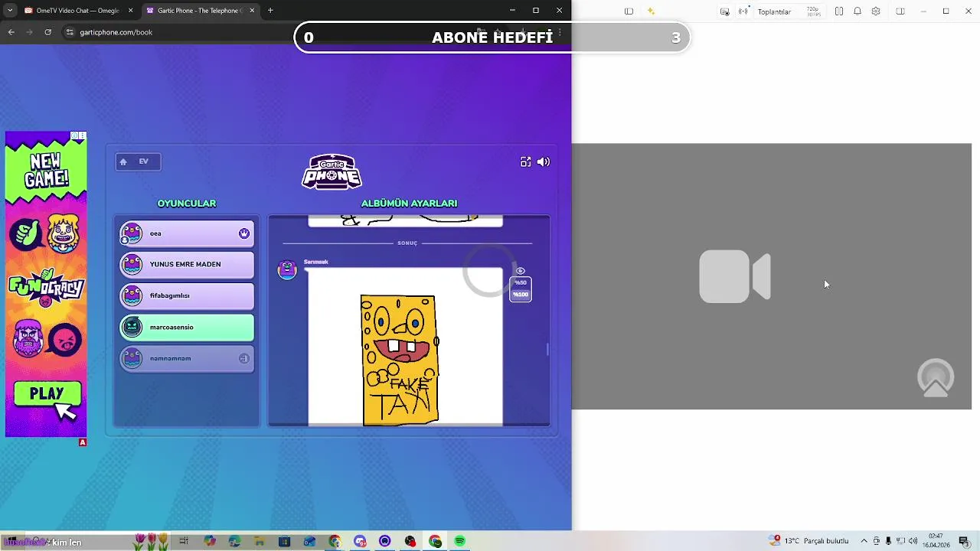Screen dimensions: 980x551
Task: Click the eye icon beside the drawing
Action: pyautogui.click(x=521, y=271)
